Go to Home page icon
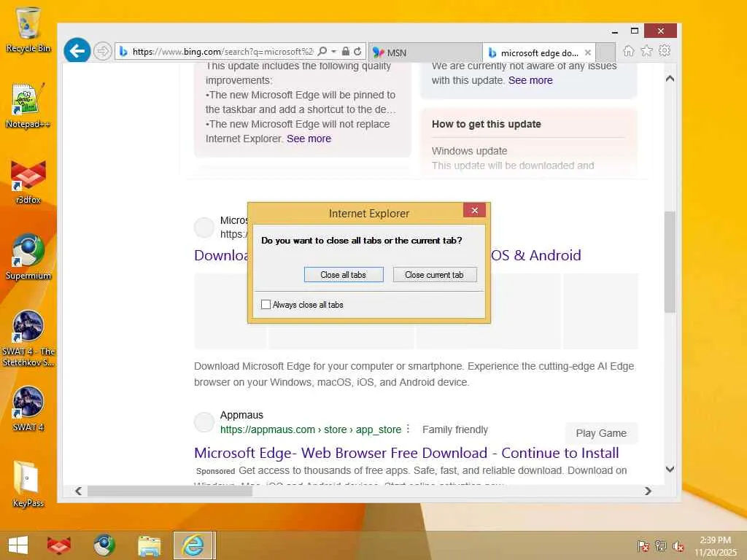 (x=629, y=51)
